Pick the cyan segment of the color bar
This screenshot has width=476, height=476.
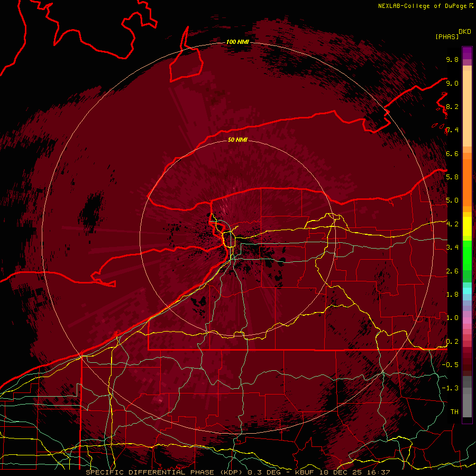pyautogui.click(x=467, y=291)
